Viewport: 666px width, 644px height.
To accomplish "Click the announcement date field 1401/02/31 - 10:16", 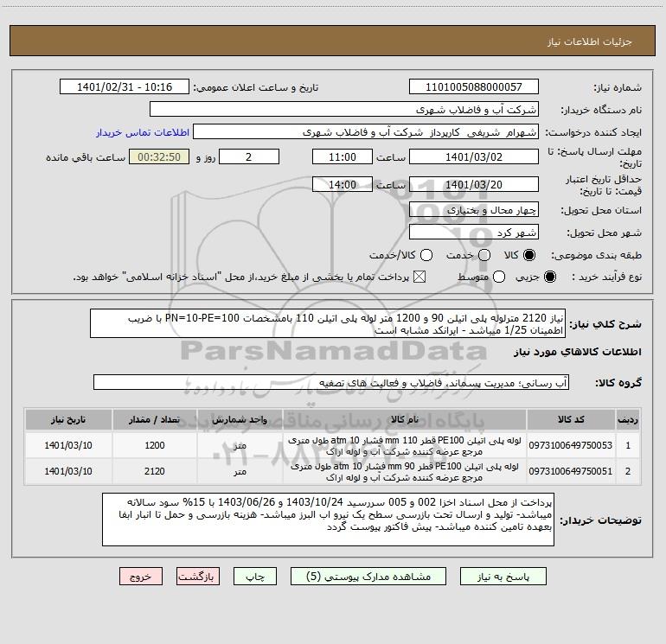I will 125,86.
